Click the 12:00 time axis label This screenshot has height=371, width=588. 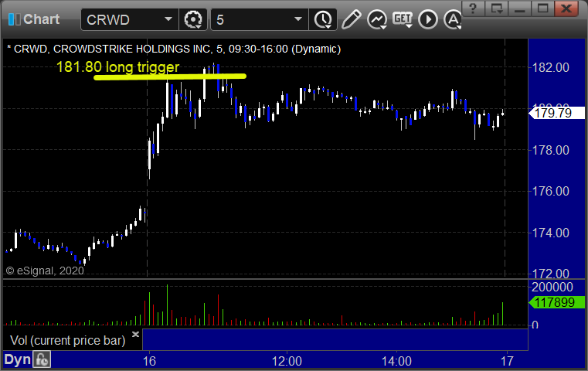pos(287,361)
